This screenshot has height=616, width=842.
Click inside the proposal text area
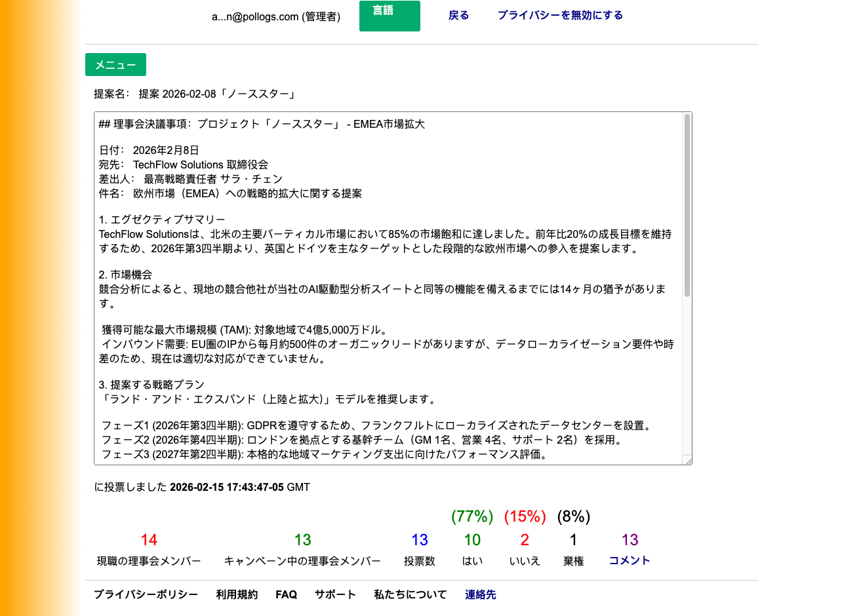(x=390, y=288)
